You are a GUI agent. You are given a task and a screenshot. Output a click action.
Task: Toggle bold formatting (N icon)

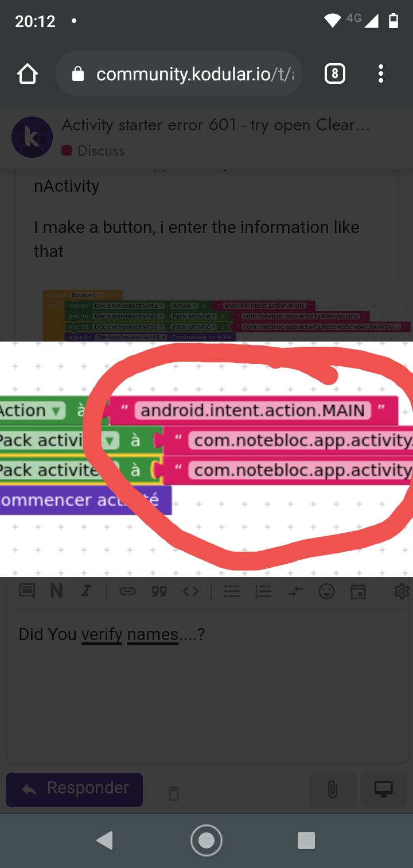click(56, 591)
